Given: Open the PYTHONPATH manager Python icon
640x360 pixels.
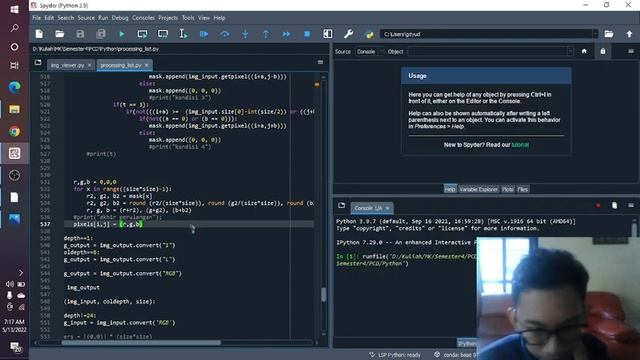Looking at the screenshot, I should click(369, 34).
